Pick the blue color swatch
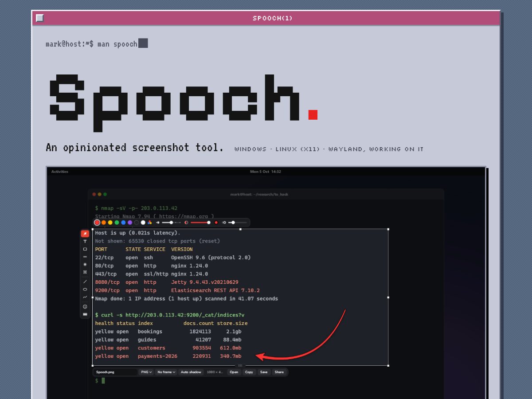Screen dimensions: 532x399 [123, 223]
